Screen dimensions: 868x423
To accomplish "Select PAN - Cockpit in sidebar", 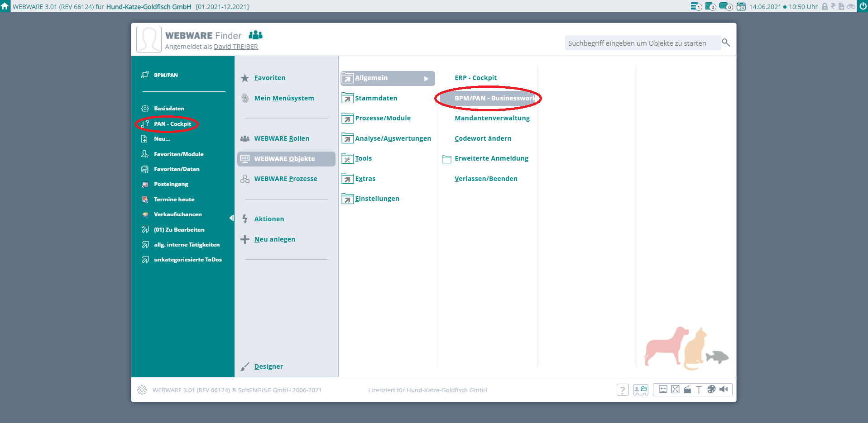I will [x=172, y=124].
